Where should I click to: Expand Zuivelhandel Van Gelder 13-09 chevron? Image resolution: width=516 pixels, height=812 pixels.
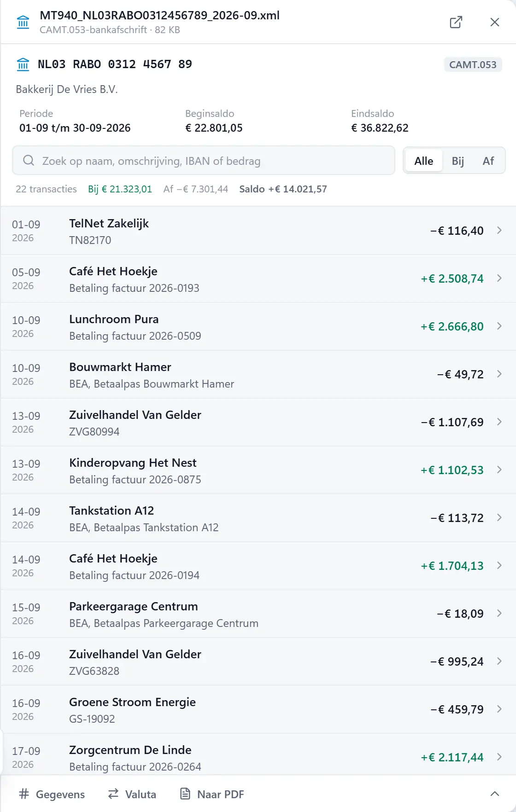click(x=499, y=422)
